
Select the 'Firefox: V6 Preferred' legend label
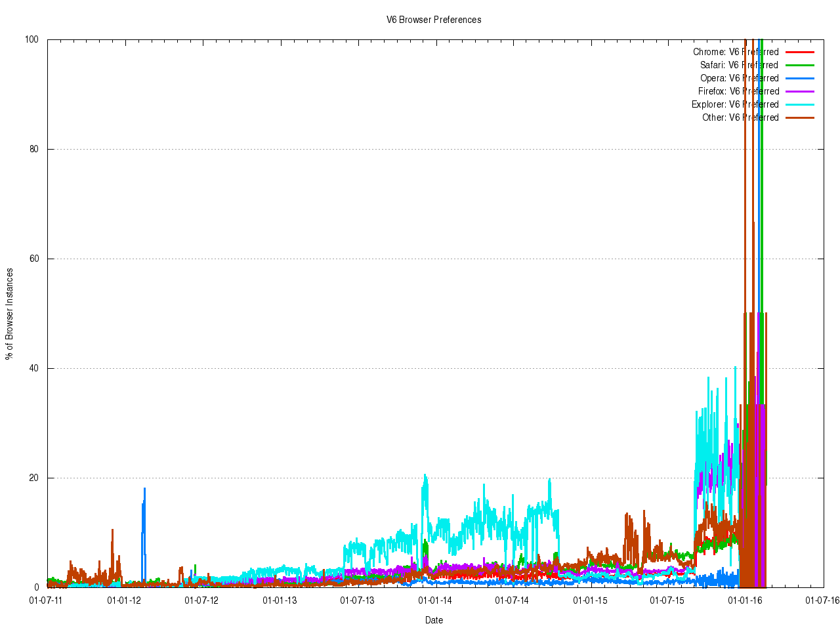click(x=738, y=91)
